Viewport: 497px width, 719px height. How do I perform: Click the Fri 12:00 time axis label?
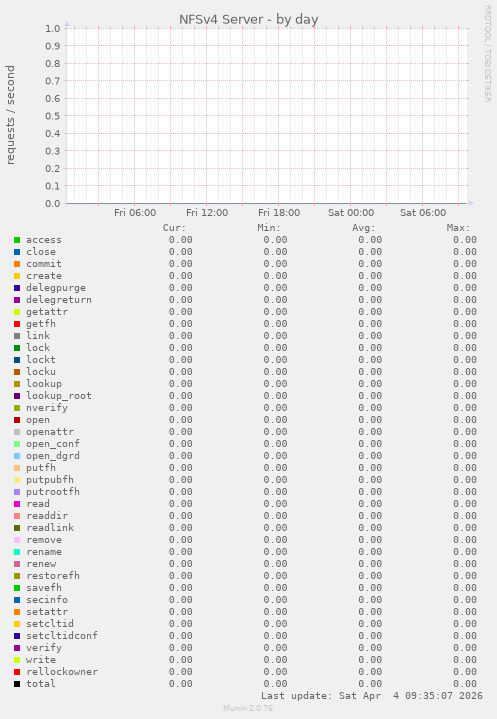(x=207, y=213)
